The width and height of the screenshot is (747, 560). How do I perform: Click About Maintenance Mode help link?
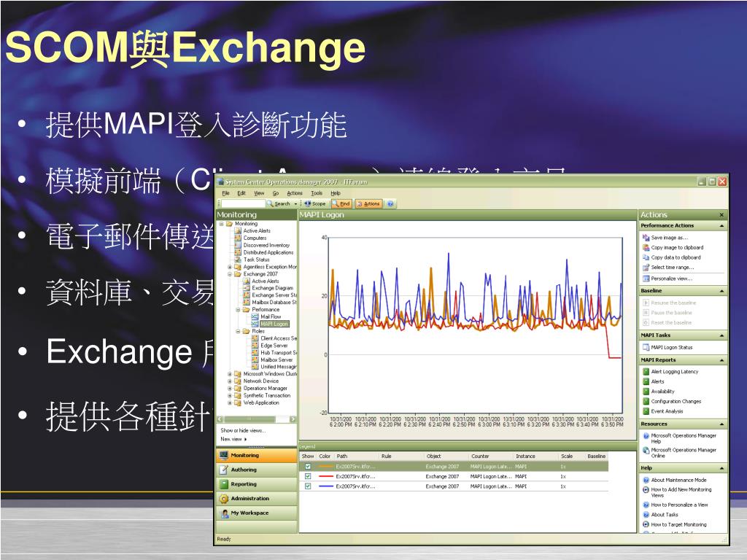click(678, 480)
